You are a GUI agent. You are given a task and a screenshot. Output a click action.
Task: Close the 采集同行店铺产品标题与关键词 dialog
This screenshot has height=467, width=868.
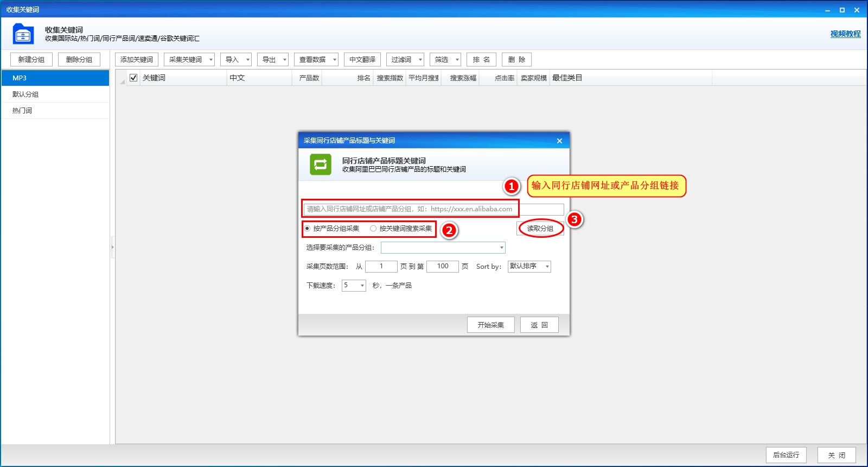point(559,141)
